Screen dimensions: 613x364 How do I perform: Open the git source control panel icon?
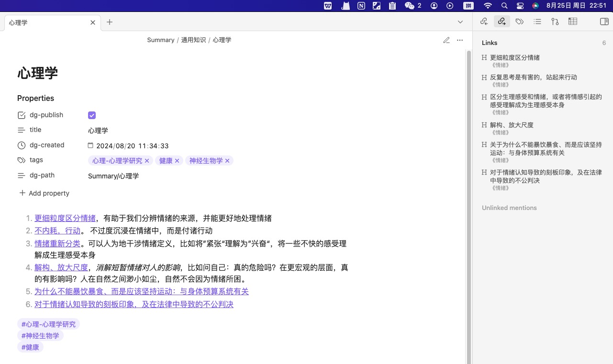click(x=555, y=22)
